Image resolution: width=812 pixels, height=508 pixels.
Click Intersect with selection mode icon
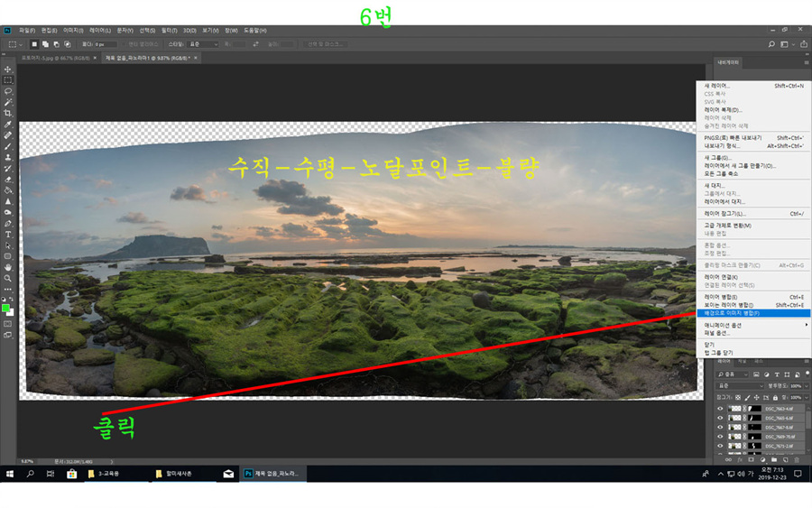click(68, 44)
